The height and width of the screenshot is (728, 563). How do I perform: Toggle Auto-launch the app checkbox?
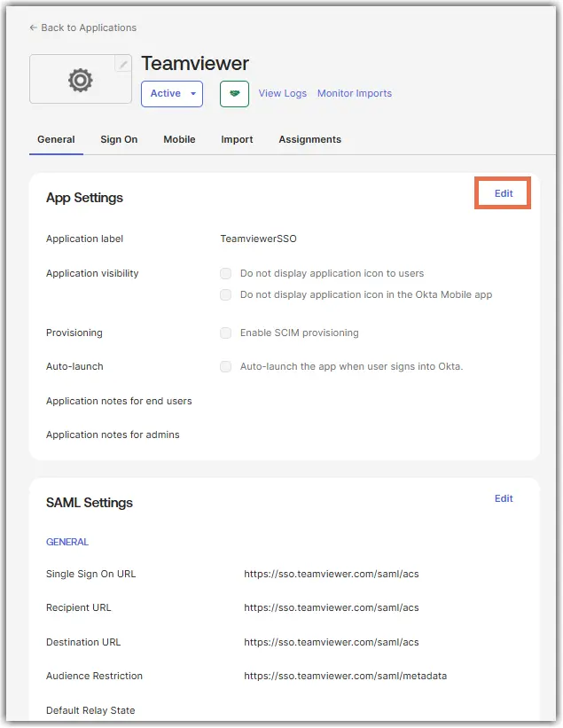[225, 367]
